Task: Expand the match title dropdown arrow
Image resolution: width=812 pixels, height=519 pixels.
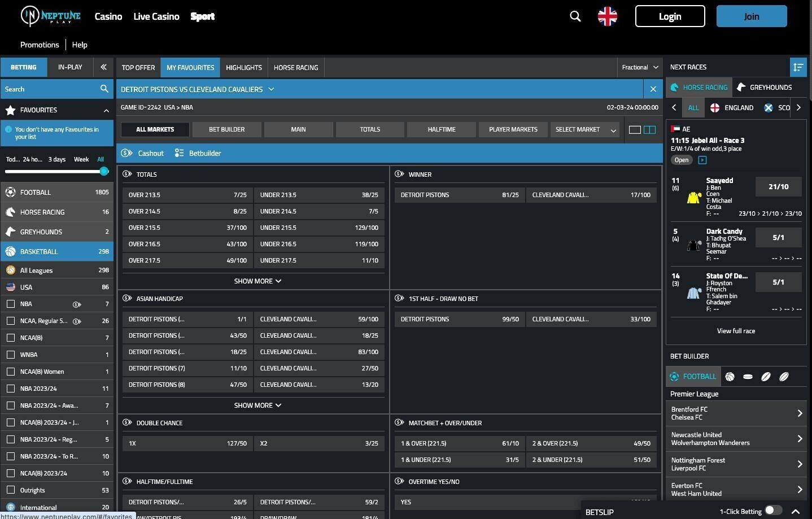Action: click(271, 89)
